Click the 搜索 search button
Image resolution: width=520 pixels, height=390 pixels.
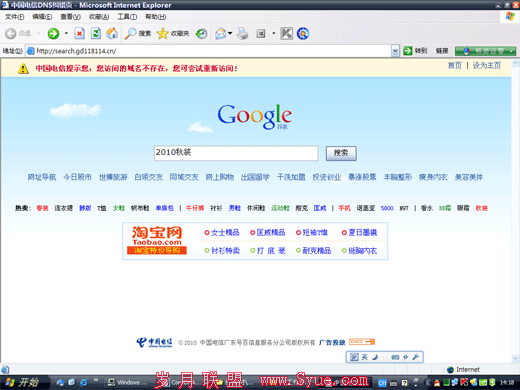[x=341, y=153]
